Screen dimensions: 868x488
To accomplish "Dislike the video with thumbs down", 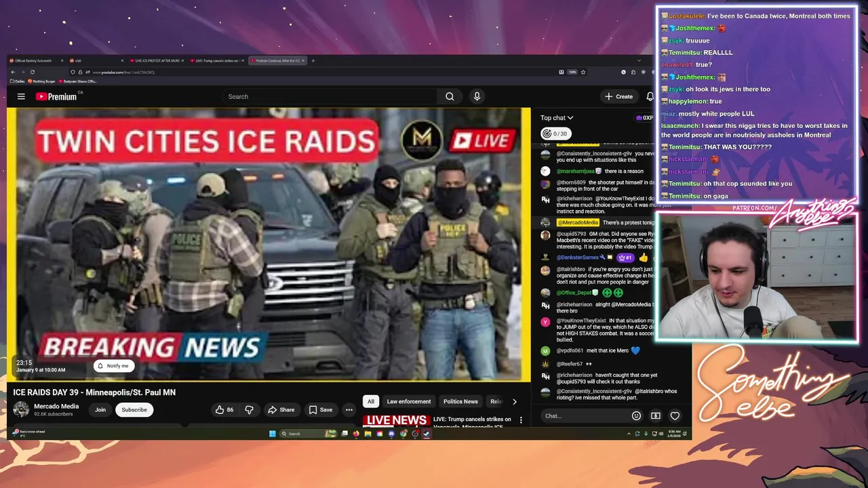I will [x=249, y=409].
